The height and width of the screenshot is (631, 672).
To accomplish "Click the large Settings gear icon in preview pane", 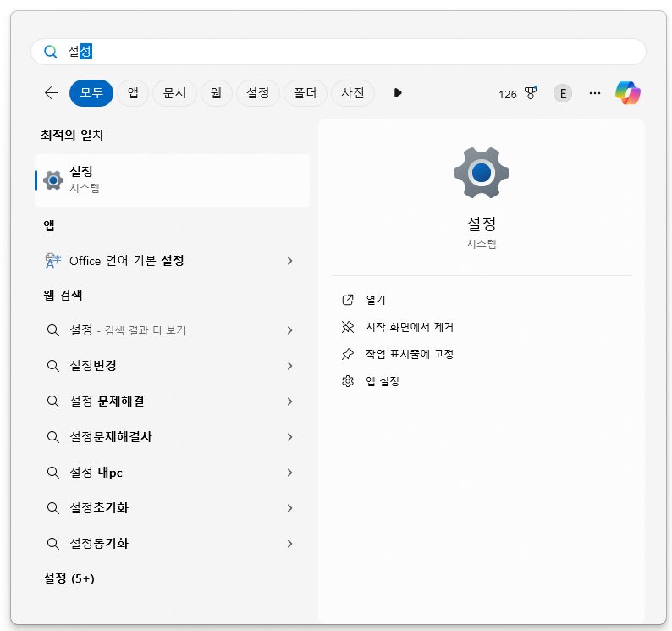I will (482, 173).
